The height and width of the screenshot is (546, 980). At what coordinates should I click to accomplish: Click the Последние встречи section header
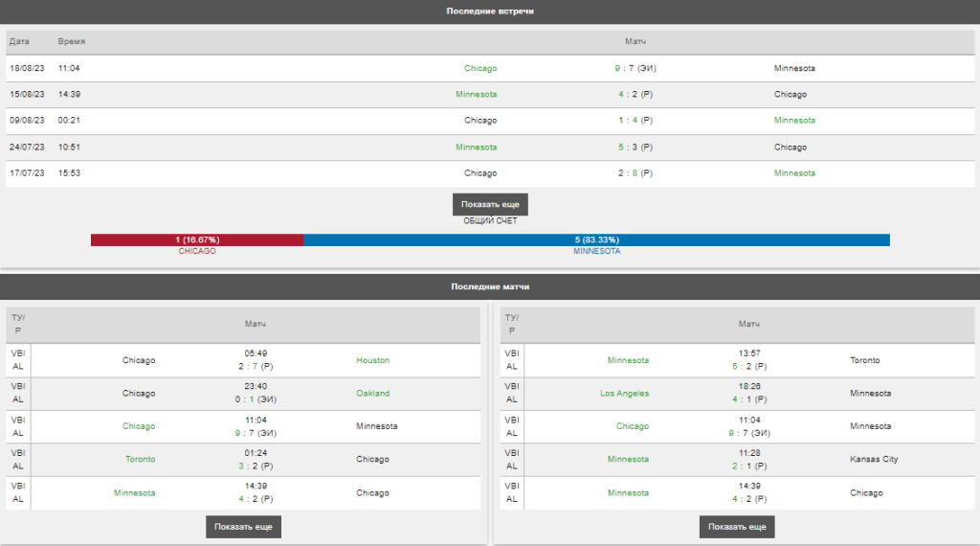tap(490, 11)
